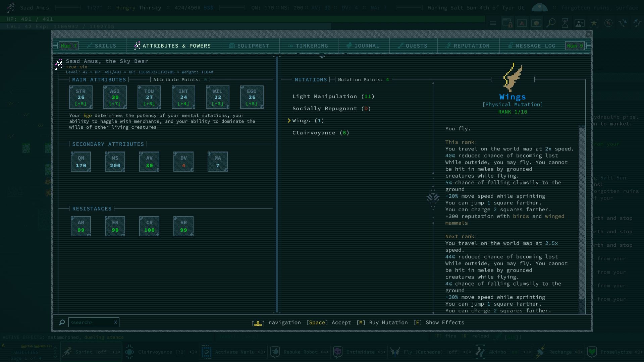Select the MS secondary attribute box
The image size is (644, 362).
point(115,162)
